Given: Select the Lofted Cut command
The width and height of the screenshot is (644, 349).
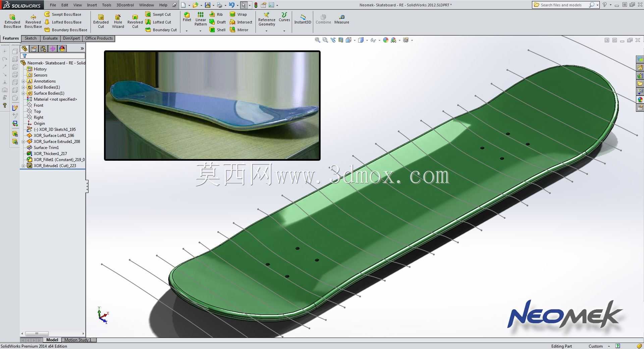Looking at the screenshot, I should coord(158,22).
